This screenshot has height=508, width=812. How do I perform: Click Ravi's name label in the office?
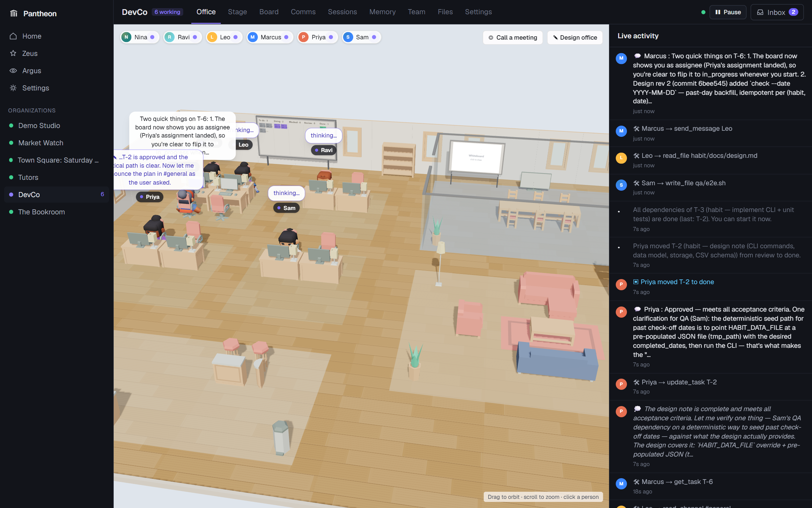click(323, 150)
